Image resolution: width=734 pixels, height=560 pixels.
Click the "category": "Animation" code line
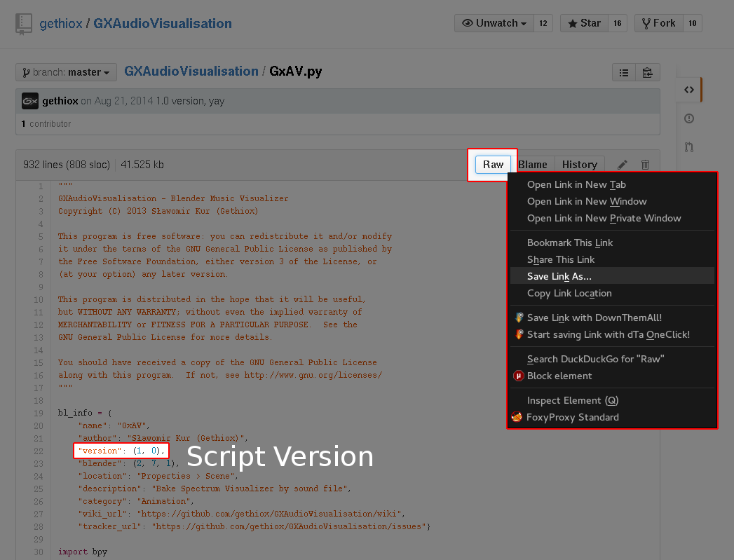[x=136, y=502]
